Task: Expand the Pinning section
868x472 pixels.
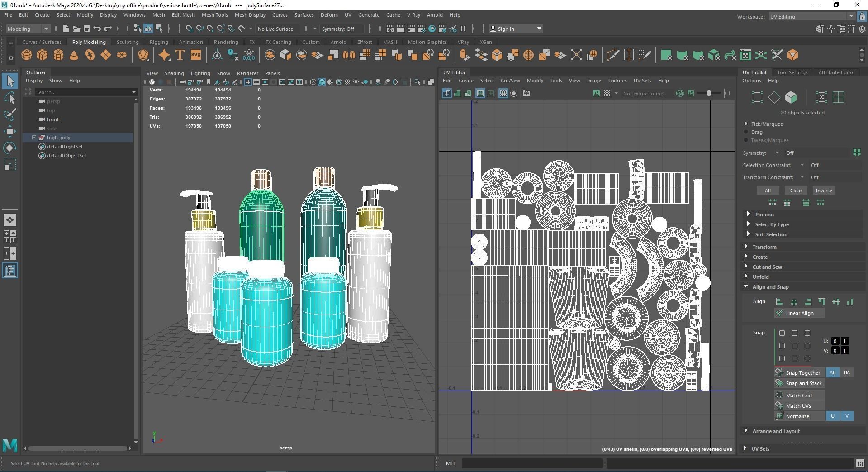Action: [x=764, y=215]
